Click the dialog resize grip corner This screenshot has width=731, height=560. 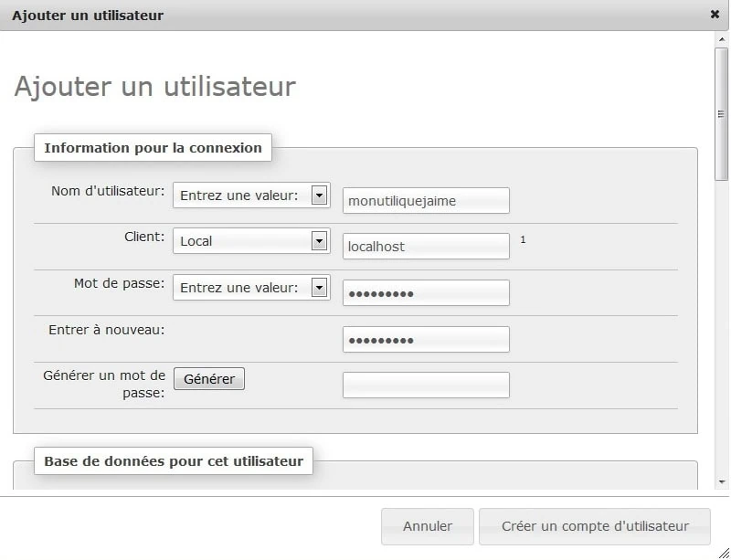point(724,552)
